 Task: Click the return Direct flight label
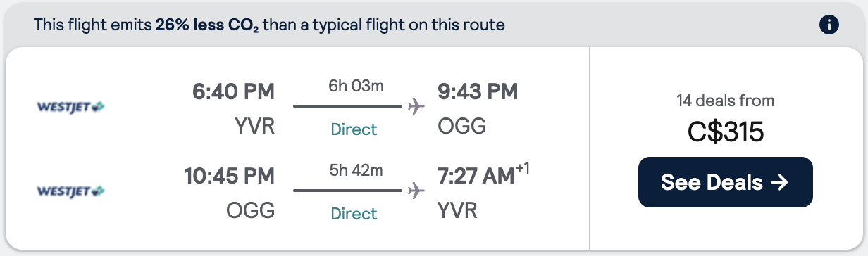(354, 213)
